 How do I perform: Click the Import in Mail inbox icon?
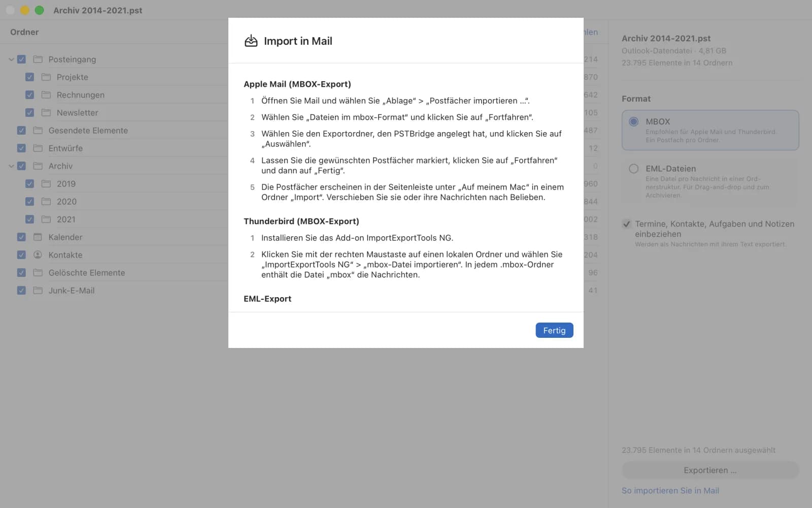click(x=251, y=41)
